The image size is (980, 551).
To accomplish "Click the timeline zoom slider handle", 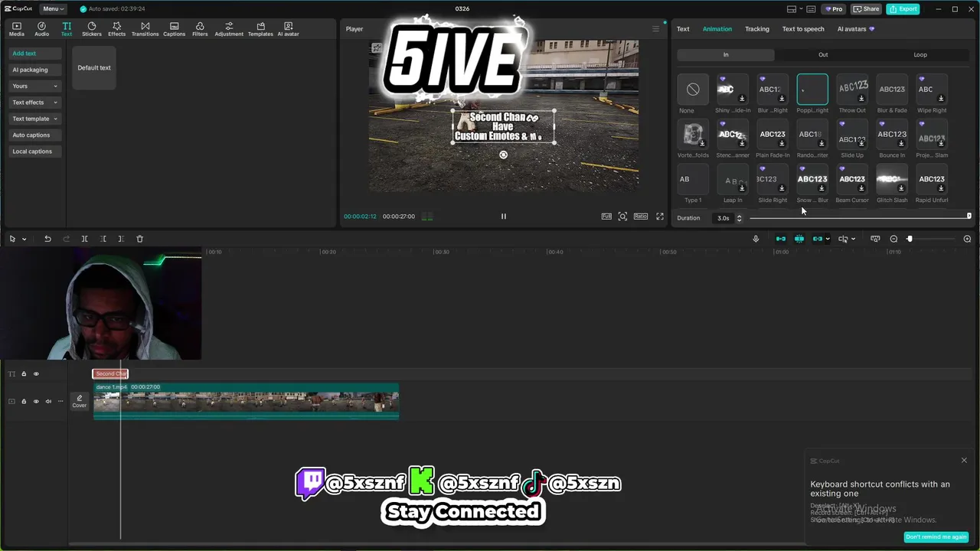I will click(x=910, y=239).
